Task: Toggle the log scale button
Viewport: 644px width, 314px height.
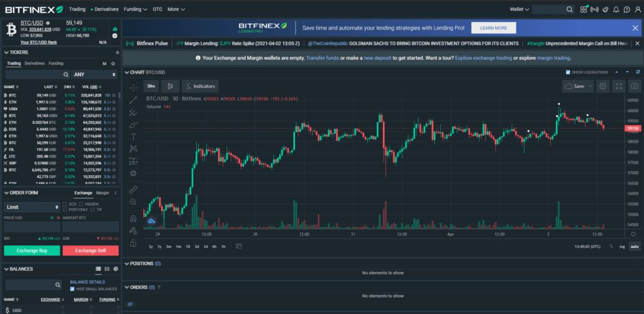Action: [x=622, y=246]
